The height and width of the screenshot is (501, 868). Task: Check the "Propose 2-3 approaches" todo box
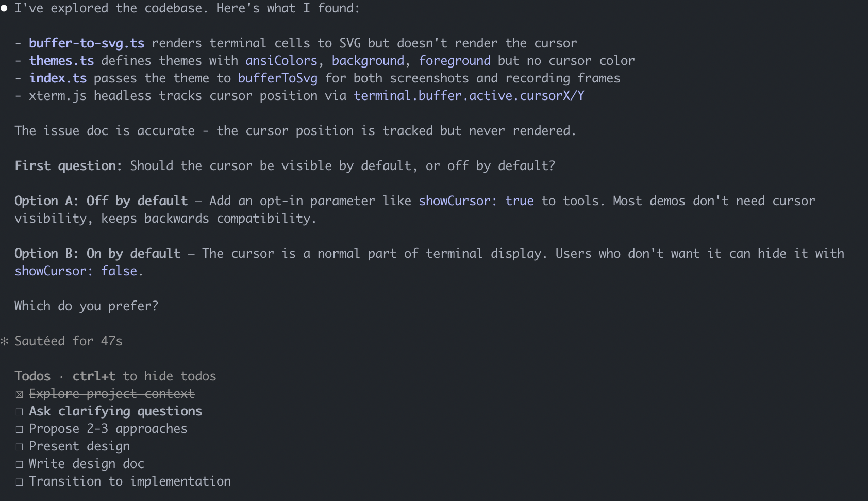click(x=19, y=429)
